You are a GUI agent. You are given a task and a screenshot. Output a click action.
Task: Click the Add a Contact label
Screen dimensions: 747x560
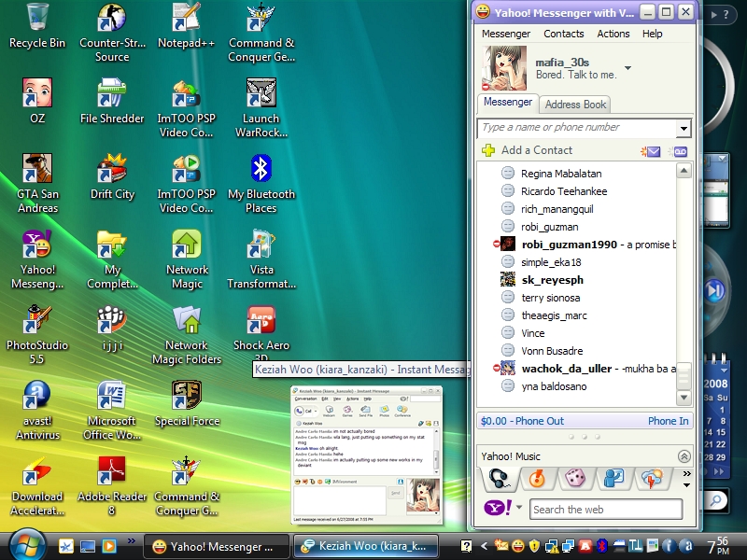536,150
